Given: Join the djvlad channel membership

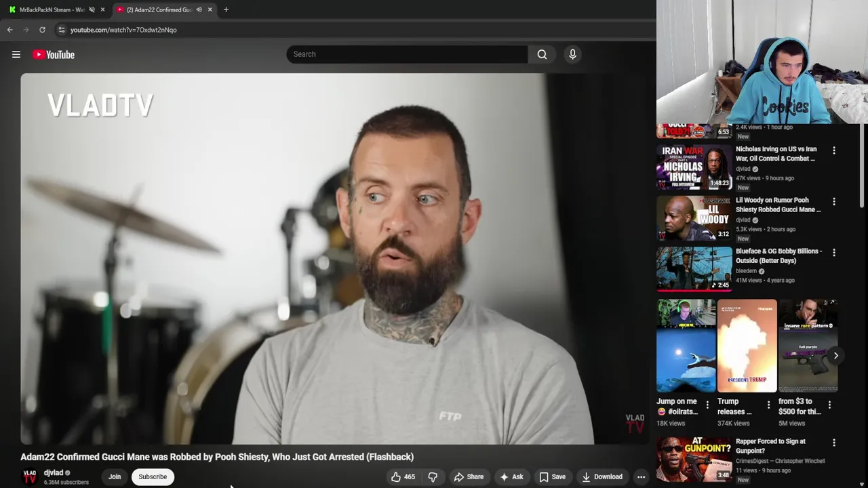Looking at the screenshot, I should pos(115,476).
